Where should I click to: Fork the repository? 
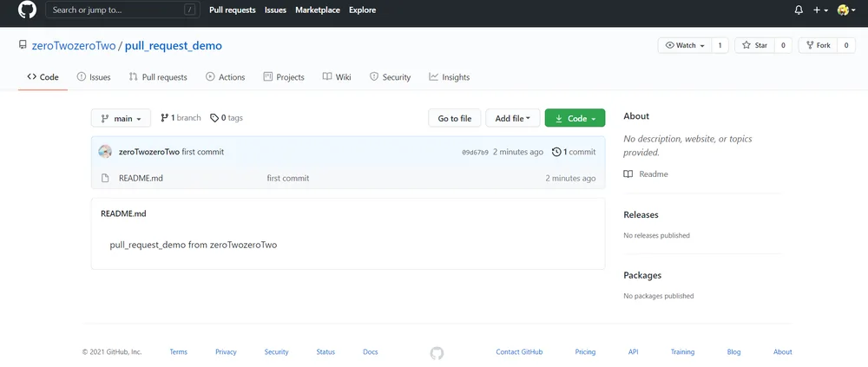click(x=819, y=45)
